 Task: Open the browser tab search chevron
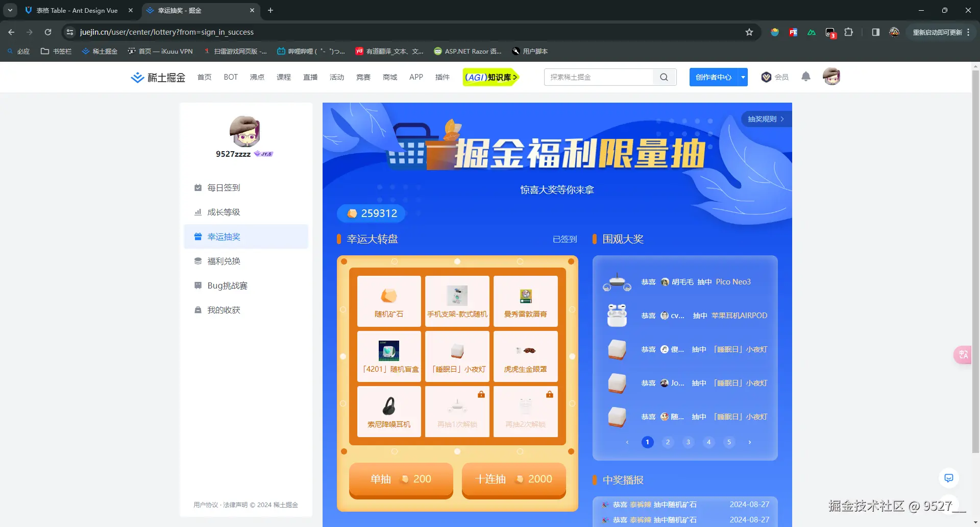[x=9, y=10]
